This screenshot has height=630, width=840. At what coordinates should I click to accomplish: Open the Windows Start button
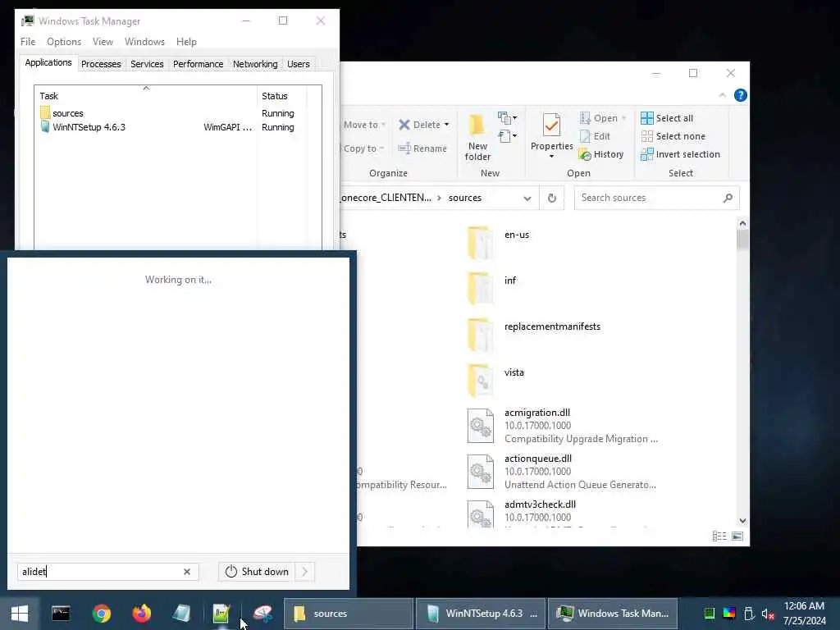coord(20,614)
